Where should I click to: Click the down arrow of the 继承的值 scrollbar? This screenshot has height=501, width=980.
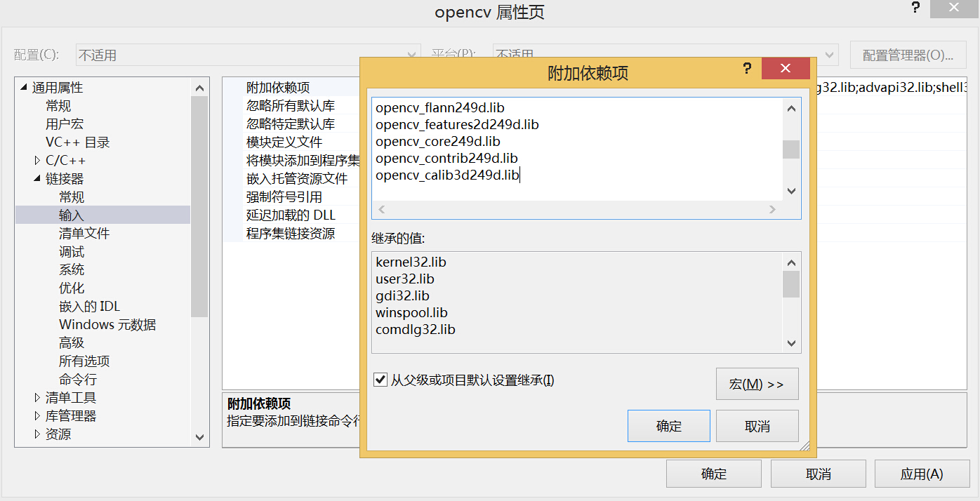click(791, 343)
